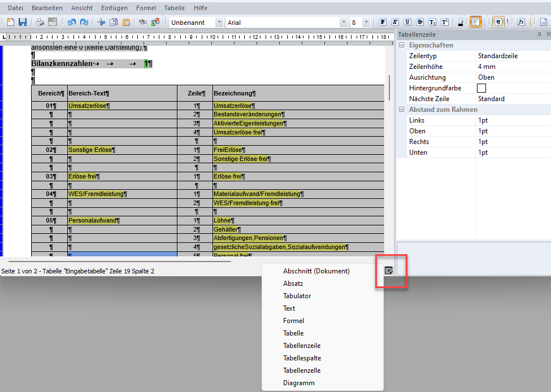Insert formula with fx icon

point(521,22)
